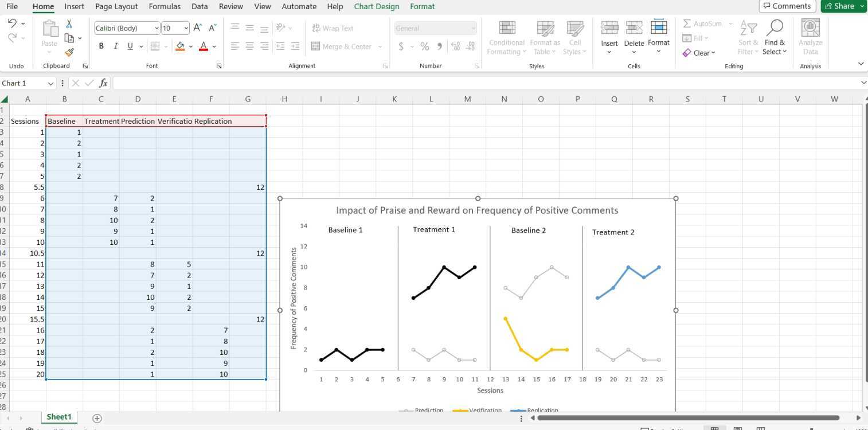868x430 pixels.
Task: Toggle bold formatting in the Font group
Action: coord(101,46)
